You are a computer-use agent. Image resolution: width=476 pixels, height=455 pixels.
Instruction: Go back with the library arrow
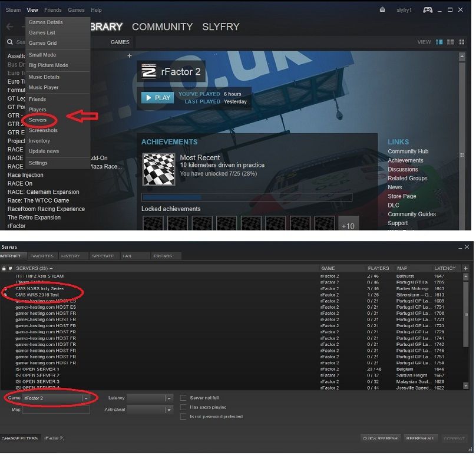[9, 27]
